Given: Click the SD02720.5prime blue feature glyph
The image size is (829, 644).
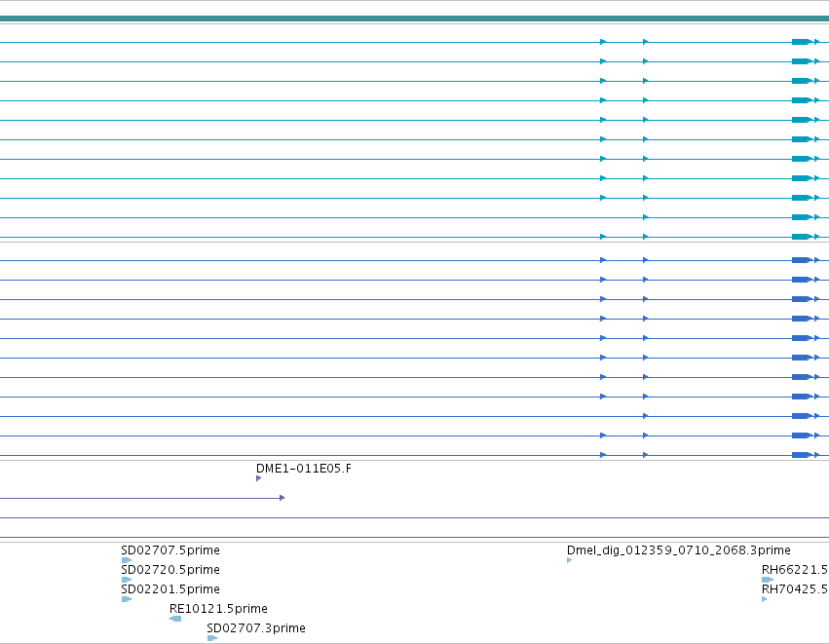Looking at the screenshot, I should tap(127, 580).
